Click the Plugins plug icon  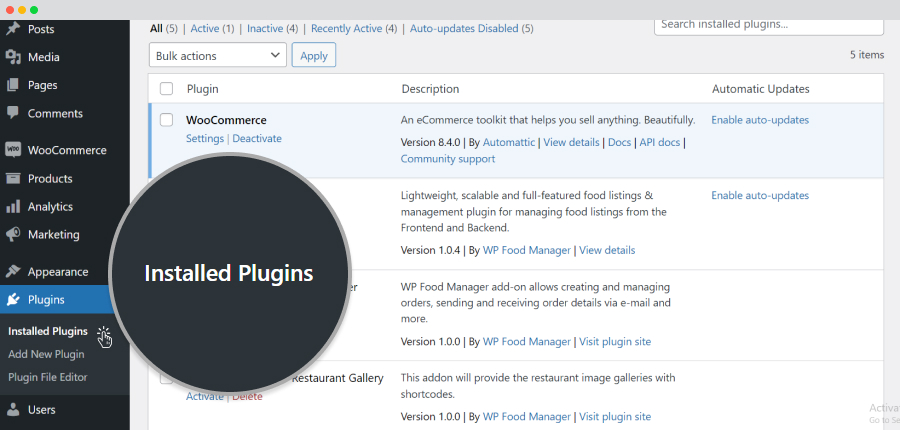point(13,300)
